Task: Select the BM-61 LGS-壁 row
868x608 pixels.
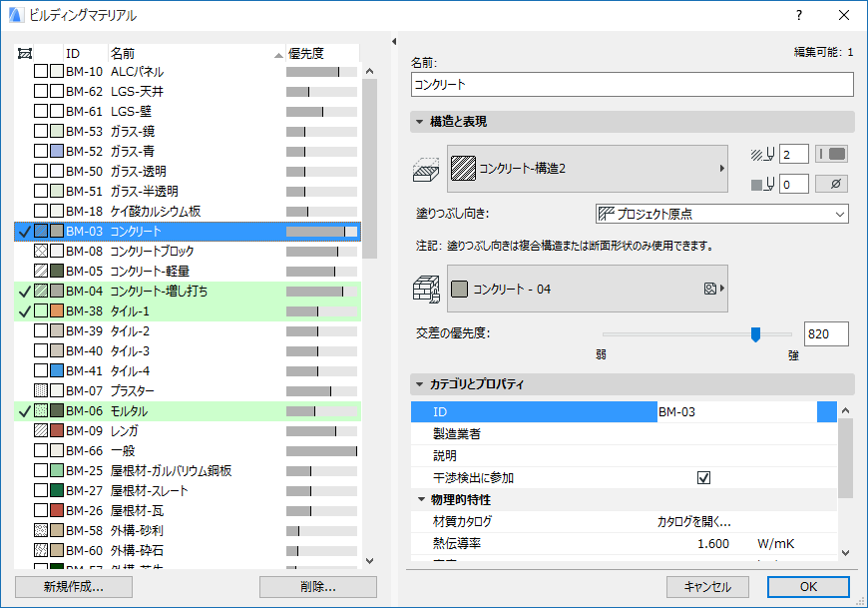Action: tap(188, 111)
